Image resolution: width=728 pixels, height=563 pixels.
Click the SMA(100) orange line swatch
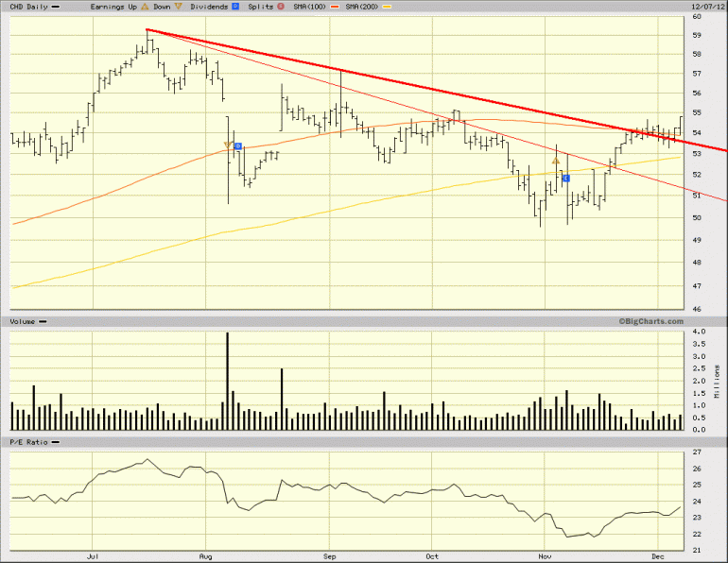pyautogui.click(x=335, y=7)
